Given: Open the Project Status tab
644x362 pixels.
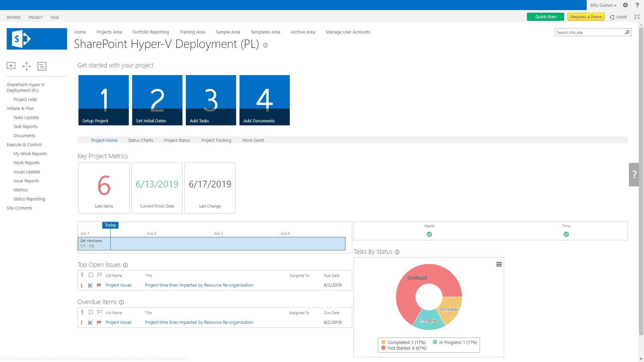Looking at the screenshot, I should pyautogui.click(x=177, y=140).
